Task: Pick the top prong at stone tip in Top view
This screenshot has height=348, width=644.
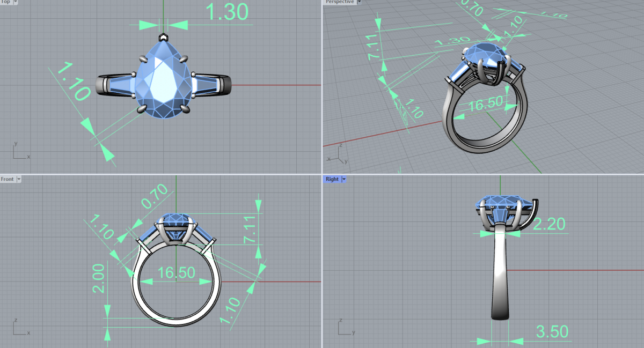Action: point(163,38)
